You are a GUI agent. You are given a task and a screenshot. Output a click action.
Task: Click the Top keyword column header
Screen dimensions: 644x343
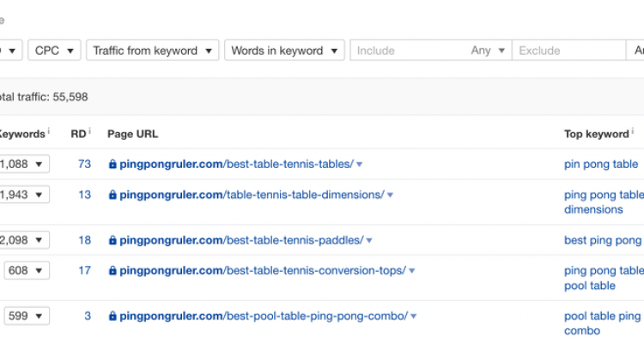point(597,134)
